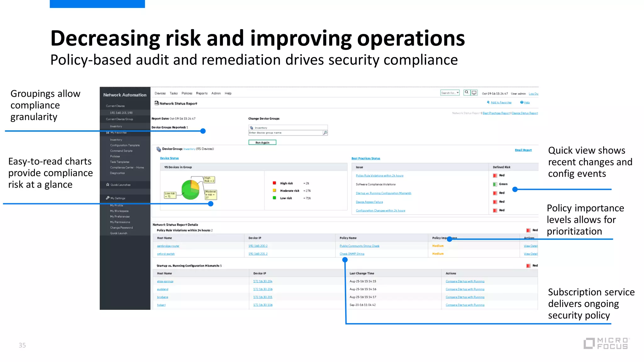Open the Device Status Report link
Image resolution: width=644 pixels, height=362 pixels.
[x=525, y=113]
